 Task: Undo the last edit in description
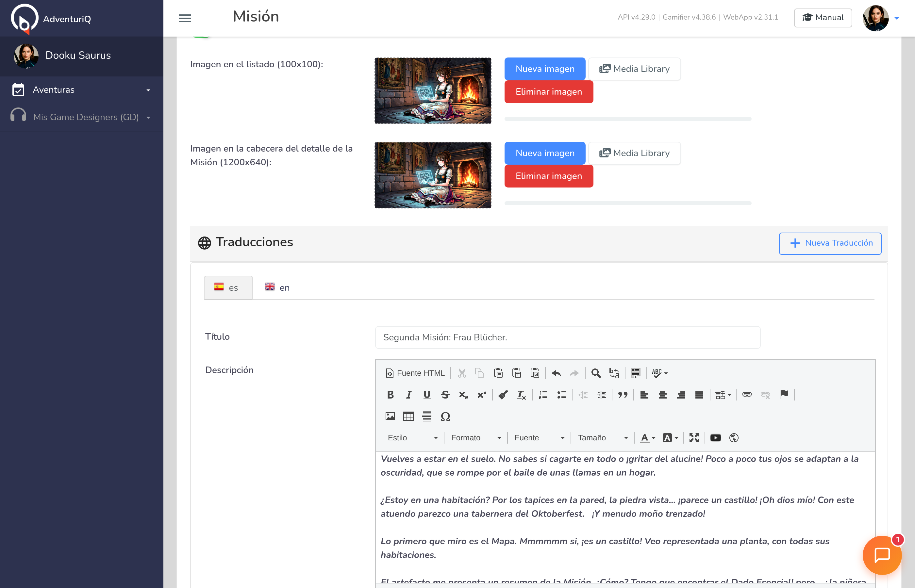pos(556,373)
